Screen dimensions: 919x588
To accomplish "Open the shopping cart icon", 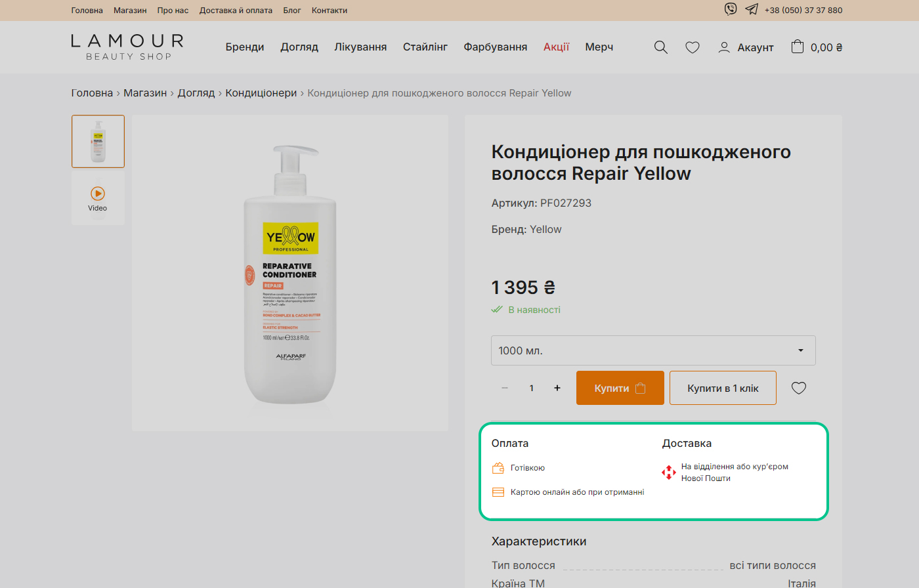I will 798,47.
